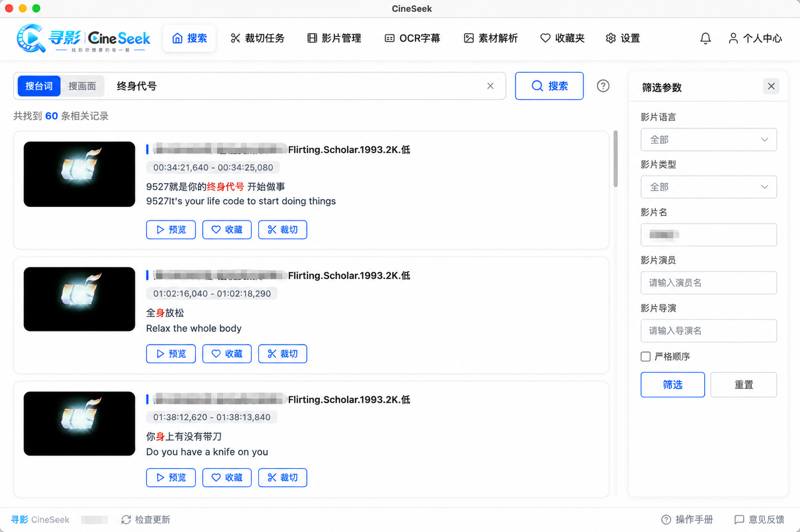Open 收藏夹 favorites tab

tap(562, 38)
